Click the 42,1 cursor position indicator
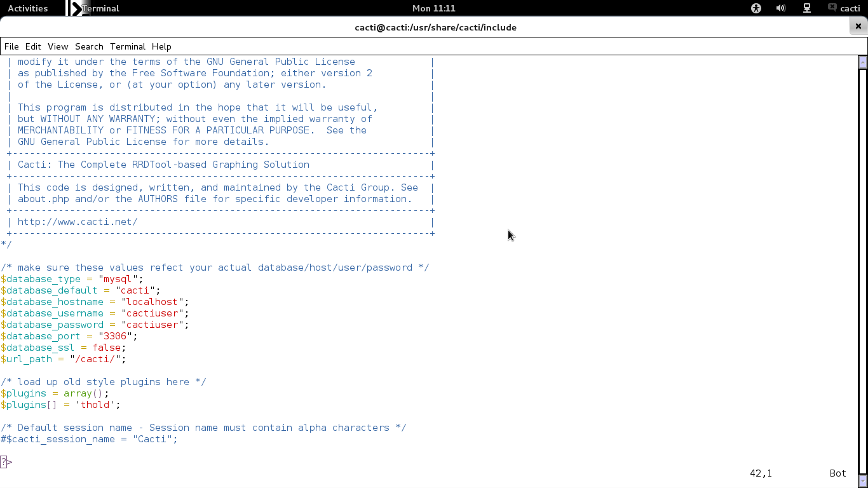868x488 pixels. pos(761,473)
